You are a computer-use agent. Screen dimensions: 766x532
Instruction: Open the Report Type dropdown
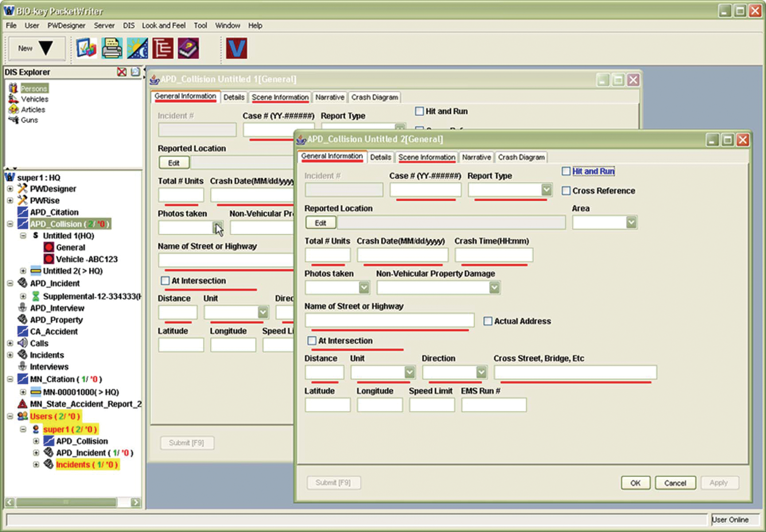point(546,190)
